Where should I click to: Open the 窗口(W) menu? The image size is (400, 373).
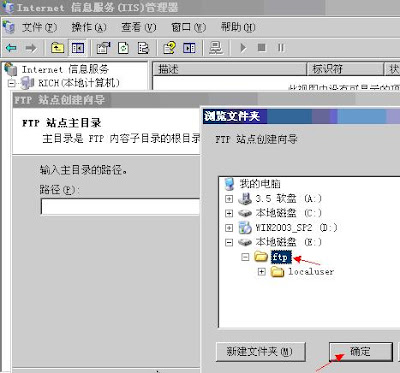click(x=188, y=27)
